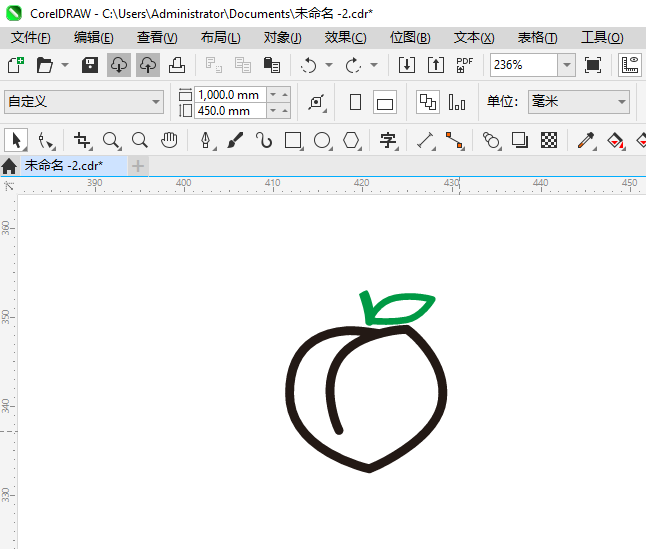Select the LiveSketch curve tool
The image size is (646, 549).
pos(264,140)
